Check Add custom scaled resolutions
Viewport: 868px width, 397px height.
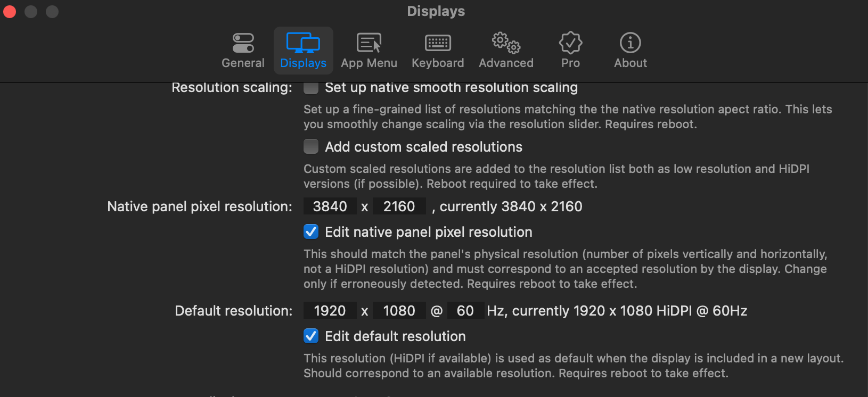pos(311,146)
